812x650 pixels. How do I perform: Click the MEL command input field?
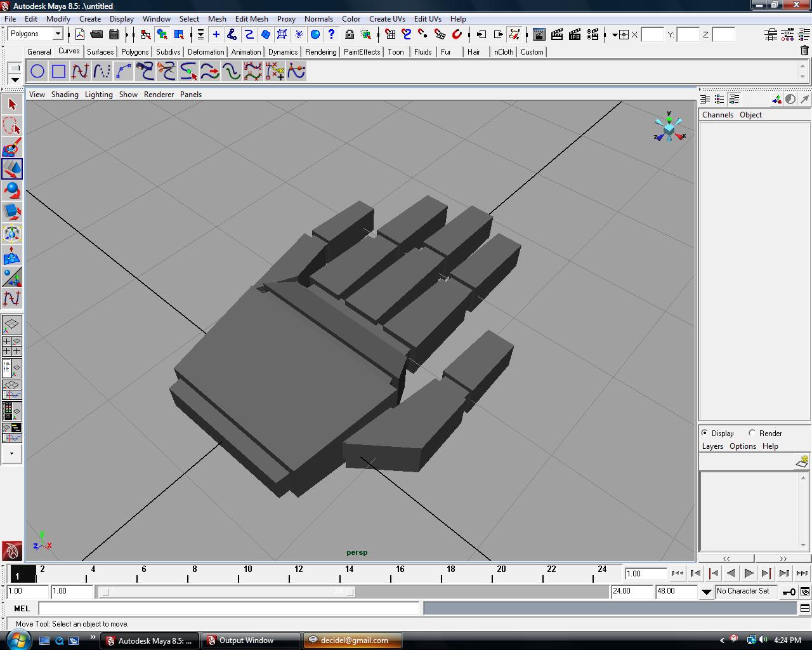[229, 608]
